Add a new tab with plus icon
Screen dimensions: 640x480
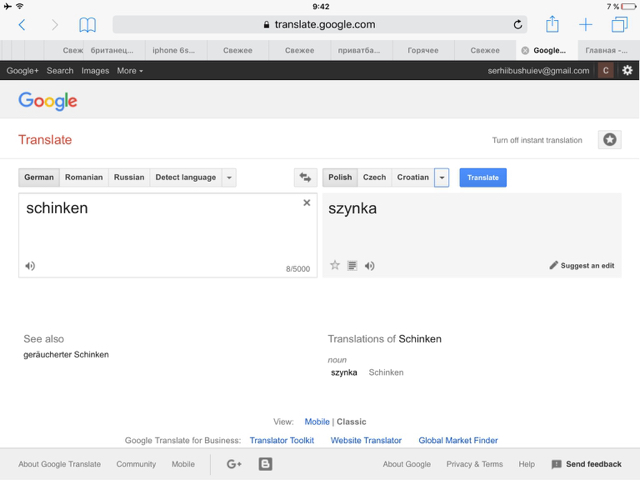[x=585, y=24]
